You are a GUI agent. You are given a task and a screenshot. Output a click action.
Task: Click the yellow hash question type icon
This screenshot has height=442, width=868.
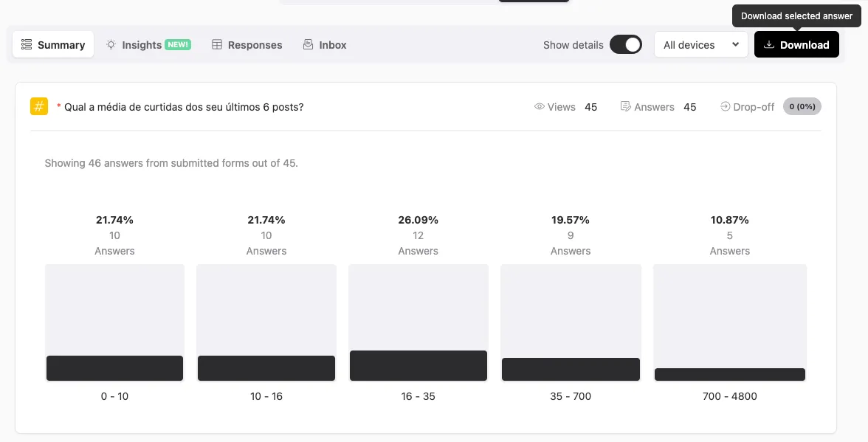pyautogui.click(x=39, y=106)
